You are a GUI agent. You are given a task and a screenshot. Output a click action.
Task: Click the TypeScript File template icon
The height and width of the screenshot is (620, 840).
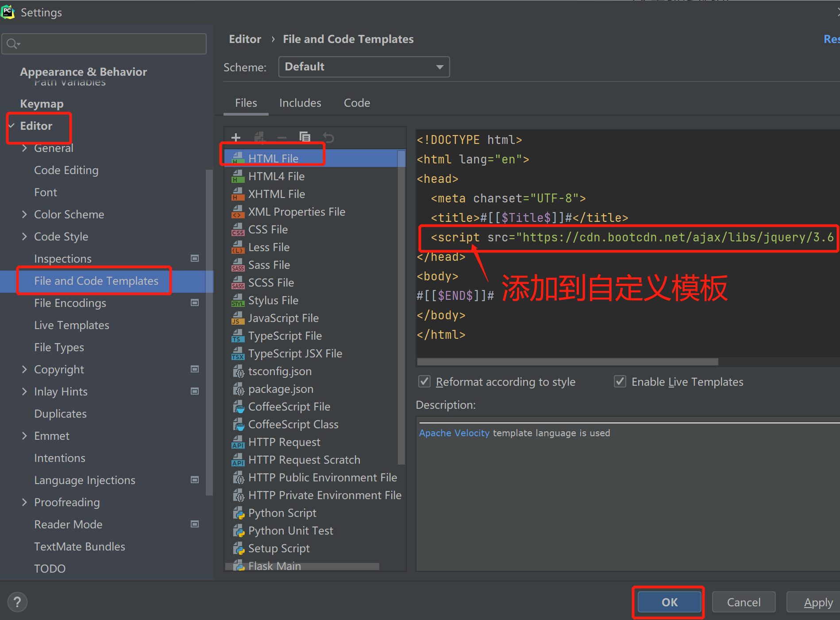(238, 336)
